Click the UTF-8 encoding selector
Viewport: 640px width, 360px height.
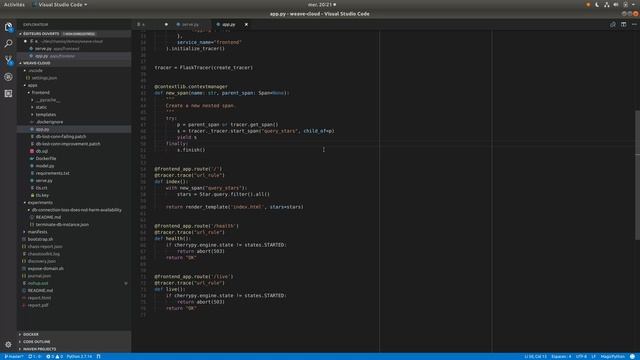[x=581, y=356]
